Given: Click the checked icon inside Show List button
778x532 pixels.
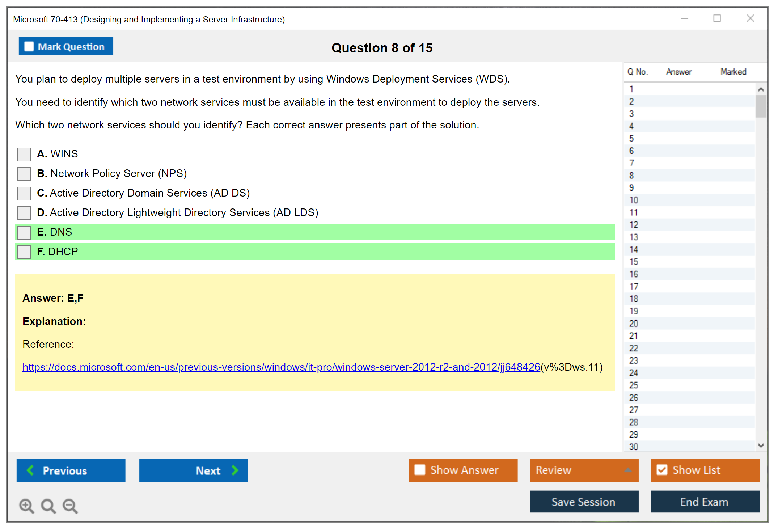Looking at the screenshot, I should click(662, 470).
